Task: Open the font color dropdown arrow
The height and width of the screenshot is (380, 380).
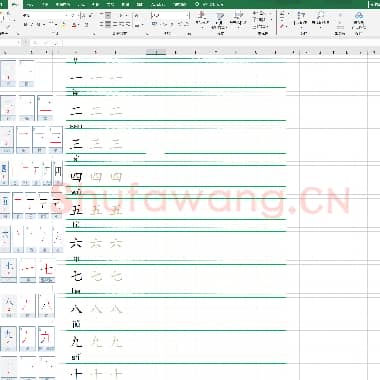Action: click(x=80, y=25)
